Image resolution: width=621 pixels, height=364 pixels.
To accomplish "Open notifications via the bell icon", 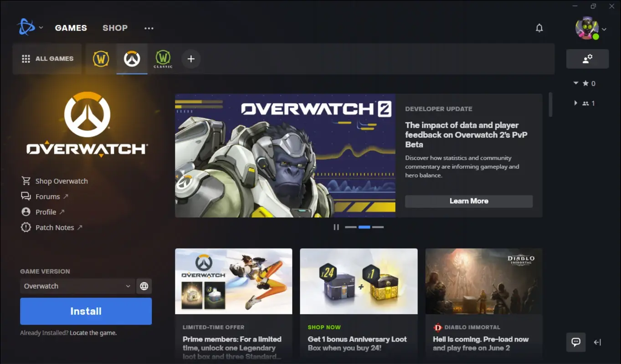I will click(539, 28).
